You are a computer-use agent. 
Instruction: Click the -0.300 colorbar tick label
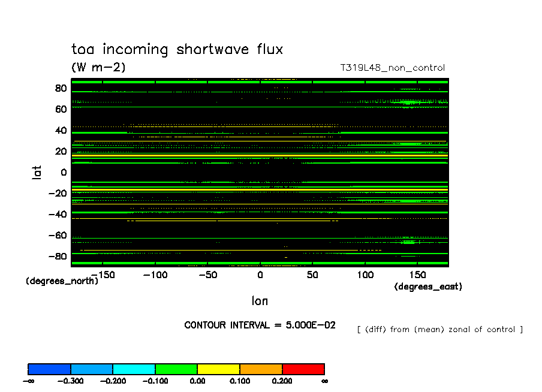coord(71,381)
